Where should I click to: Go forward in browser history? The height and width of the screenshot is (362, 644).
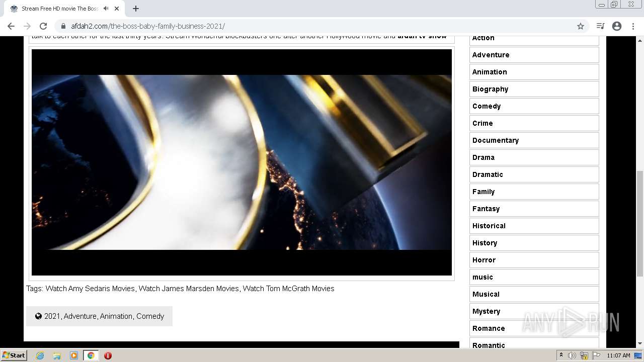pyautogui.click(x=27, y=26)
